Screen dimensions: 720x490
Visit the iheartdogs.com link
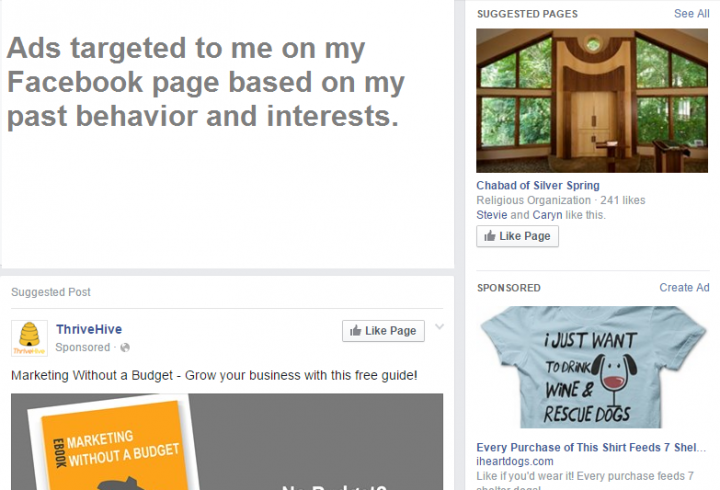point(515,461)
